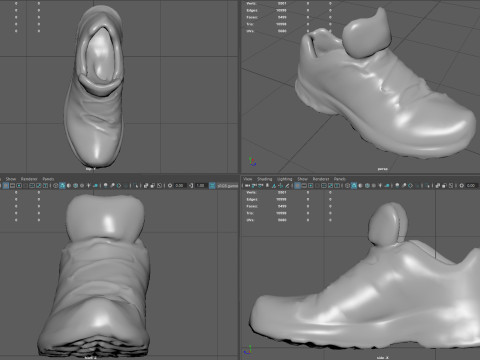
Task: Select Smooth Shade All in side view toolbar
Action: 354,185
